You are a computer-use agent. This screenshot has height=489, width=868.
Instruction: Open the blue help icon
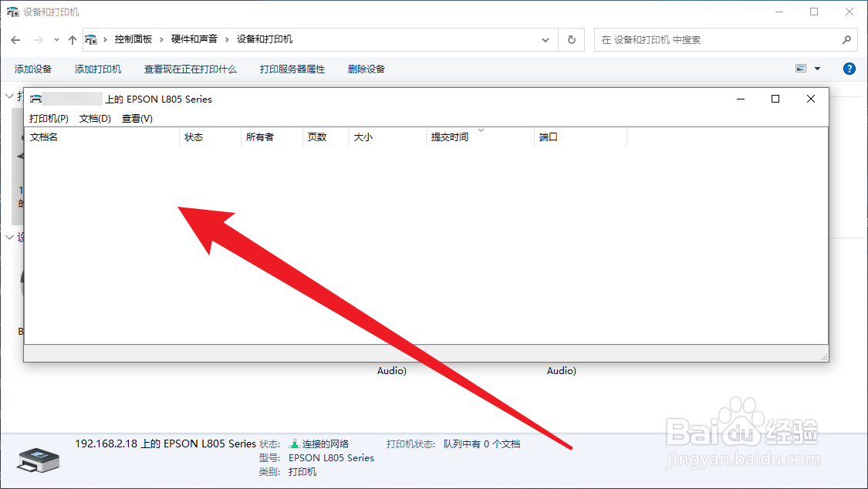click(849, 69)
